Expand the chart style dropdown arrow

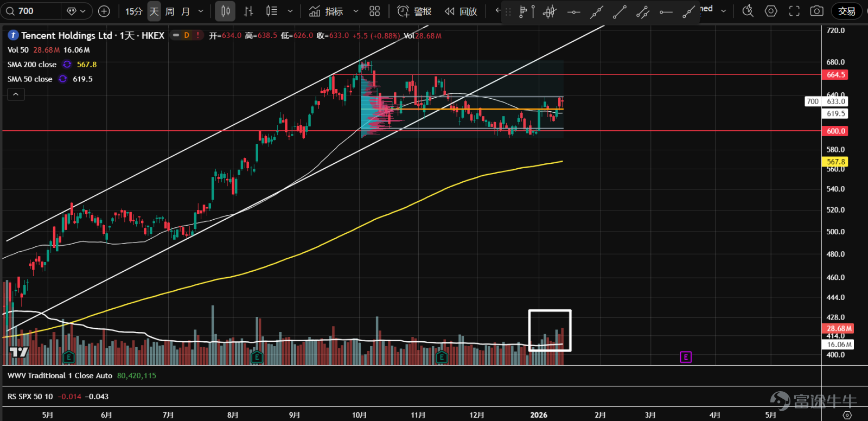coord(290,11)
